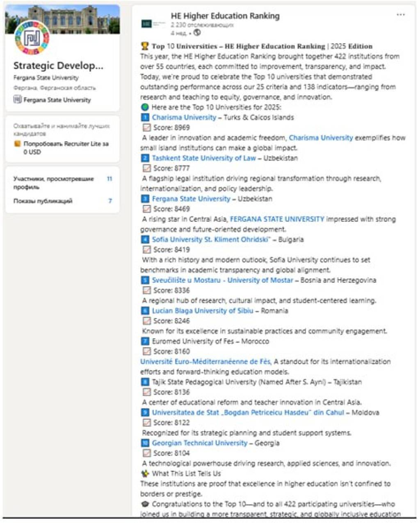Open Université Euro-Méditerranéenne de Fès link

[x=205, y=362]
